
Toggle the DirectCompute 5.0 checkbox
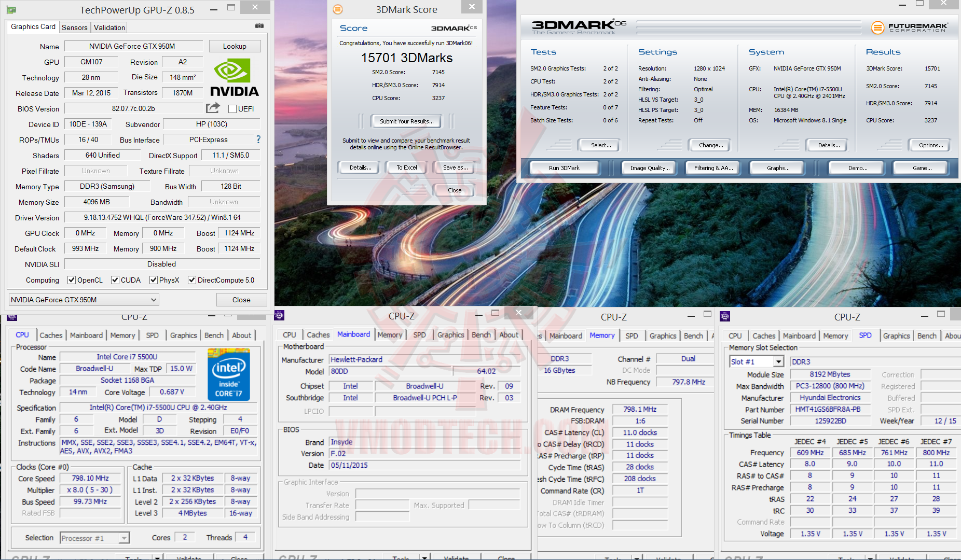[192, 280]
